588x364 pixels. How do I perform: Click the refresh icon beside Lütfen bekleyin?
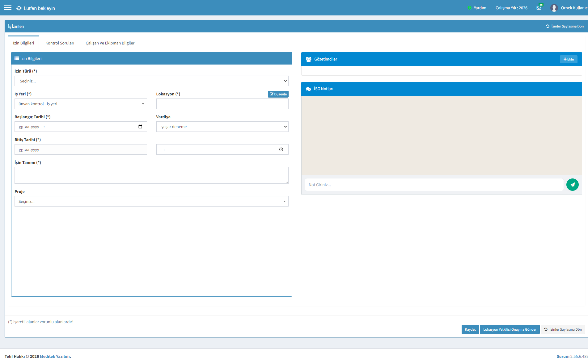coord(19,8)
